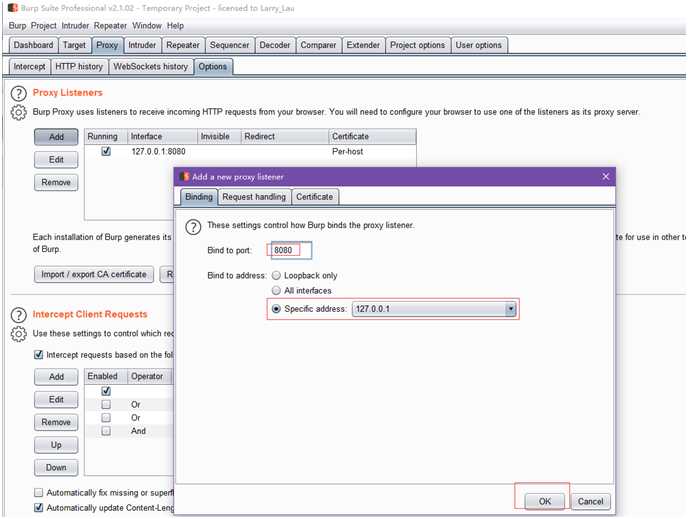Select 127.0.0.1:8080 listener row

(x=250, y=151)
